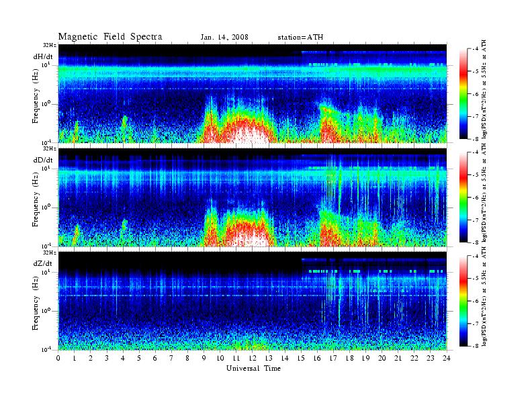Screen dimensions: 532x411
Task: Click the 32Hz tick label on the dZ/dt panel
Action: (x=50, y=253)
